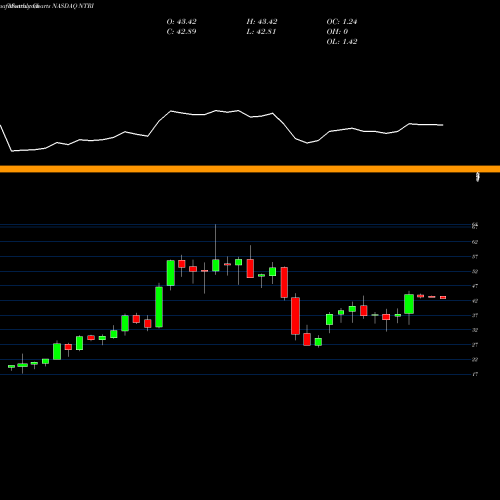Click the last red candle on the right

pos(443,297)
